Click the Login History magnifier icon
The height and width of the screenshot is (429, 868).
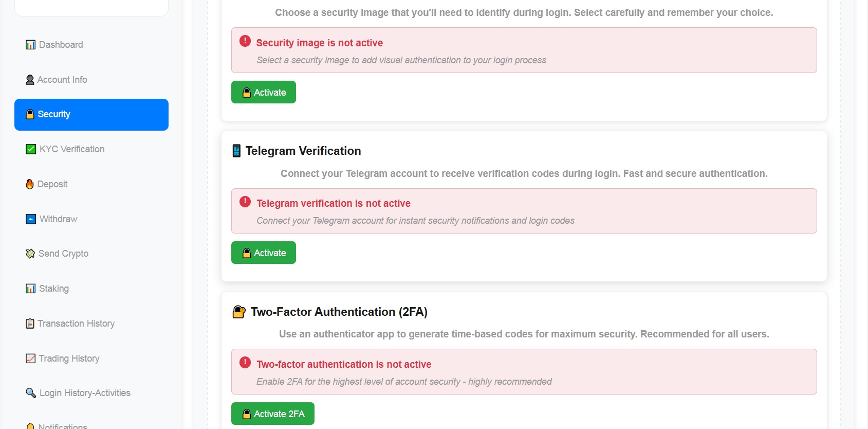(x=30, y=393)
